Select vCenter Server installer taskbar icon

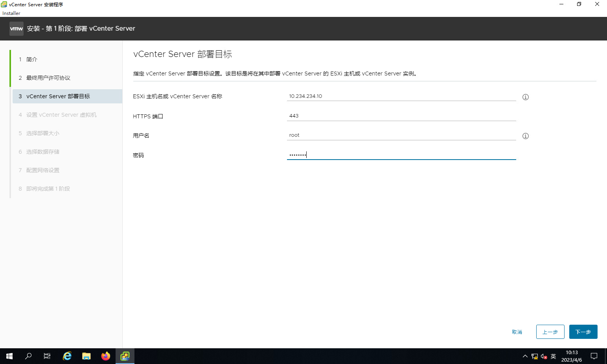tap(125, 356)
